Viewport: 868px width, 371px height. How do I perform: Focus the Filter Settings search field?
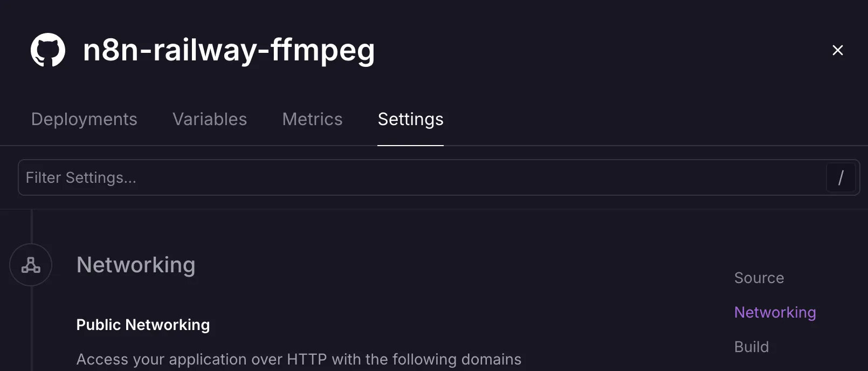pyautogui.click(x=421, y=177)
